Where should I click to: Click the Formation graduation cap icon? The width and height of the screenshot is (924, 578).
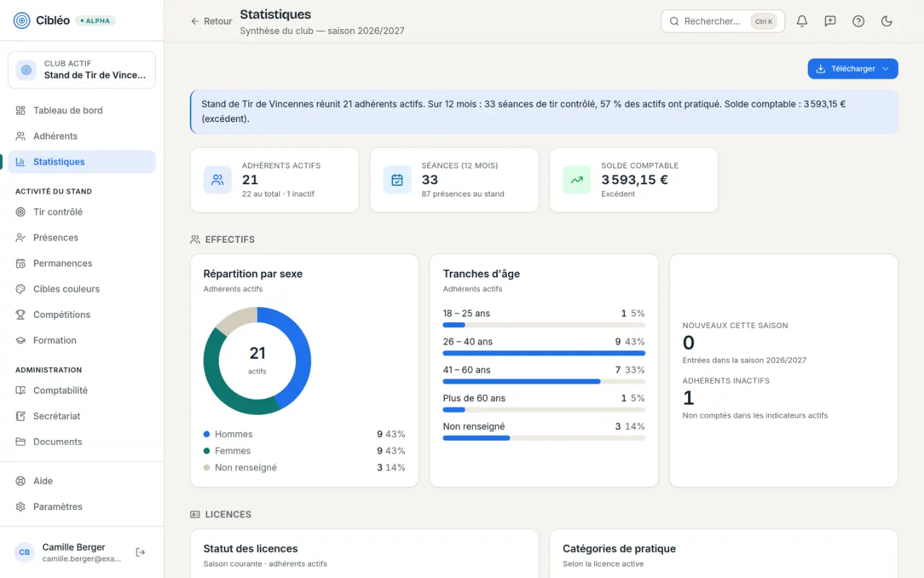pyautogui.click(x=21, y=340)
